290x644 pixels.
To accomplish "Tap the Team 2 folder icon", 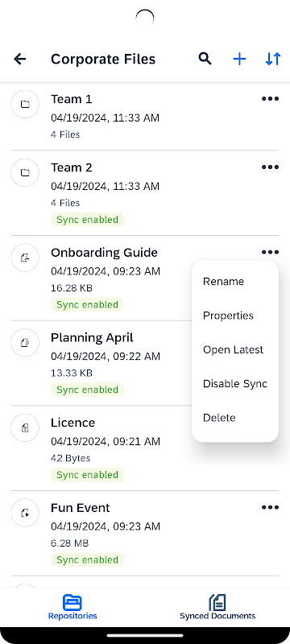I will pyautogui.click(x=25, y=172).
